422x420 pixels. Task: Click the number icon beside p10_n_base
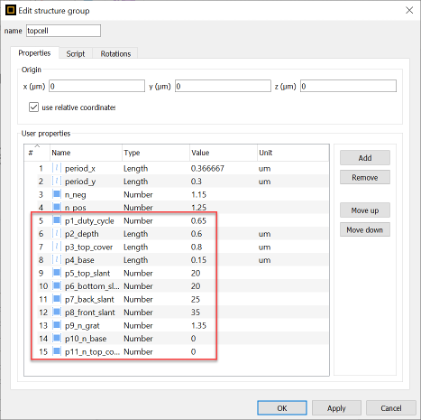click(57, 338)
